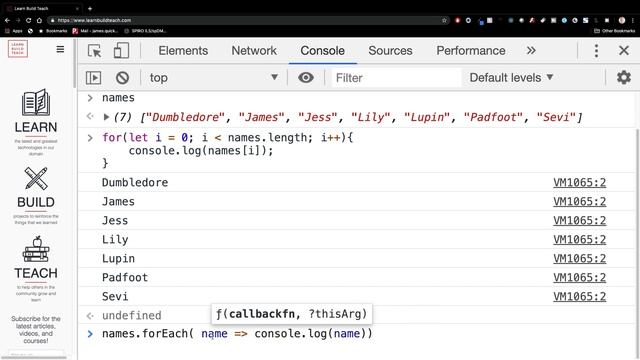Image resolution: width=640 pixels, height=360 pixels.
Task: Open the Performance tab
Action: (471, 51)
